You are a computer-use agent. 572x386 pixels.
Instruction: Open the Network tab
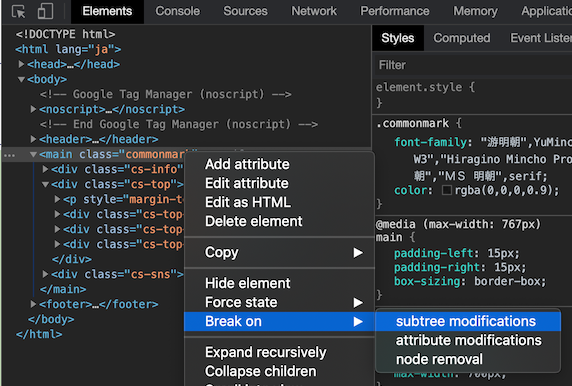[314, 11]
